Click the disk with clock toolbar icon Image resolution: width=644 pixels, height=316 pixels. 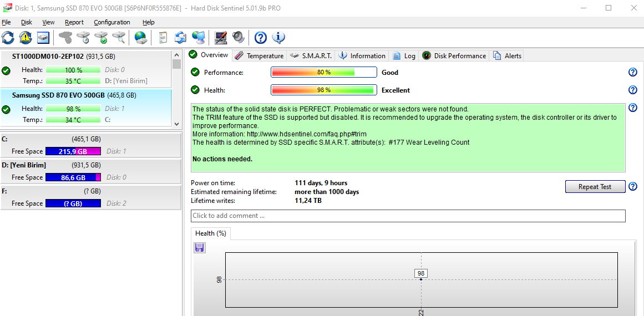pos(83,38)
